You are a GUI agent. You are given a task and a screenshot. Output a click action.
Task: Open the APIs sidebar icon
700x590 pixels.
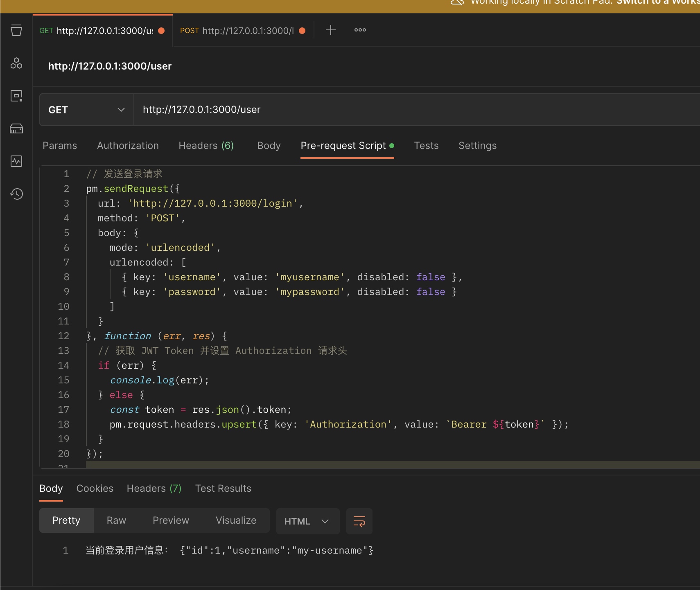point(16,63)
